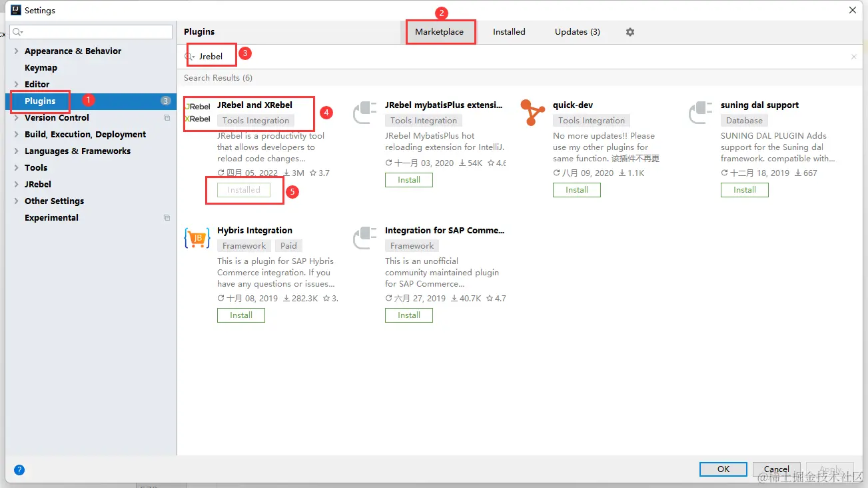Click the project-level icon beside Version Control
Screen dimensions: 868x488
click(167, 118)
